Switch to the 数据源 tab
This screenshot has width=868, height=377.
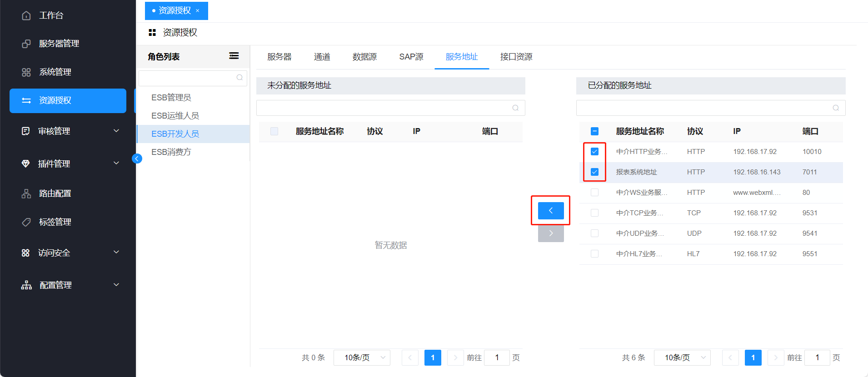364,57
